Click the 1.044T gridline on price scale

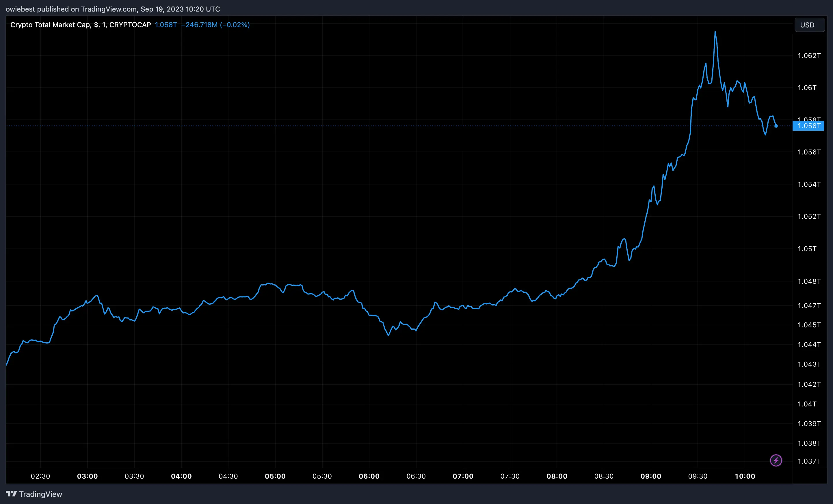(809, 345)
